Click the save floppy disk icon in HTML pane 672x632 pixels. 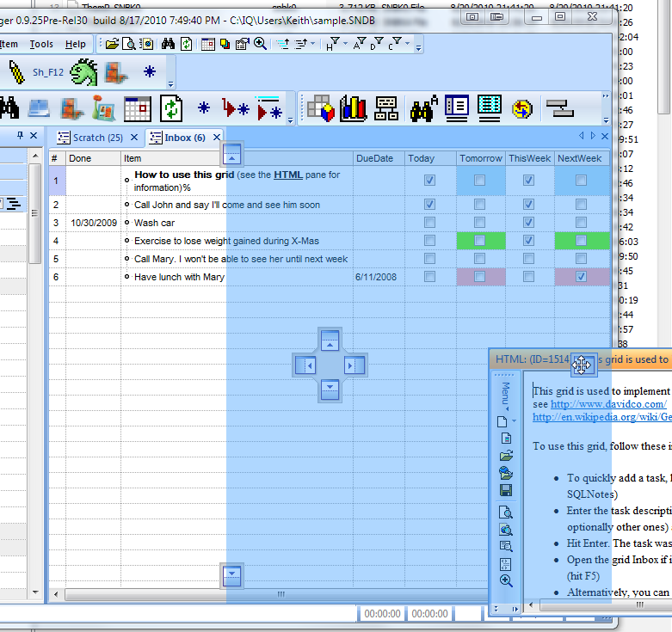click(x=506, y=490)
